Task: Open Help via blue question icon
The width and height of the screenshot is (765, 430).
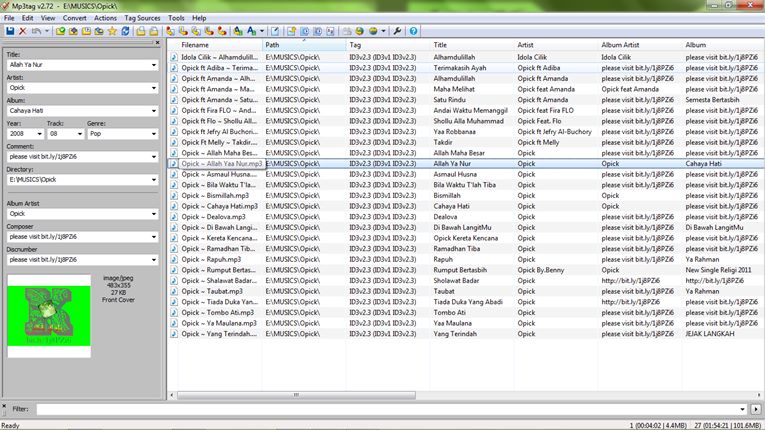Action: point(413,31)
